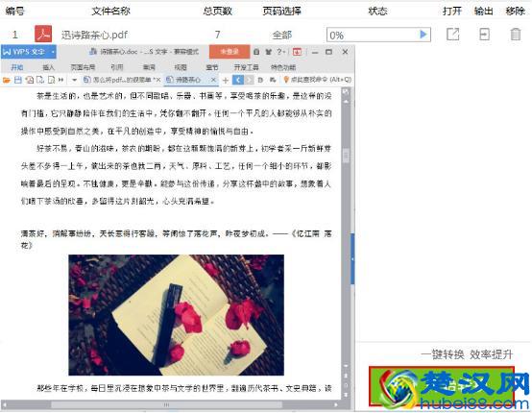
Task: Open the 开发工具 ribbon tab
Action: coord(247,67)
